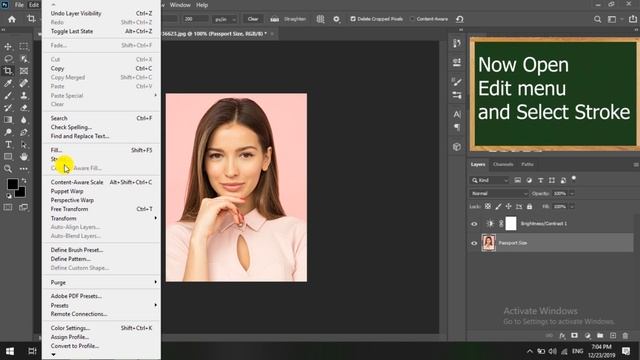
Task: Click the Home icon in options bar
Action: [12, 19]
